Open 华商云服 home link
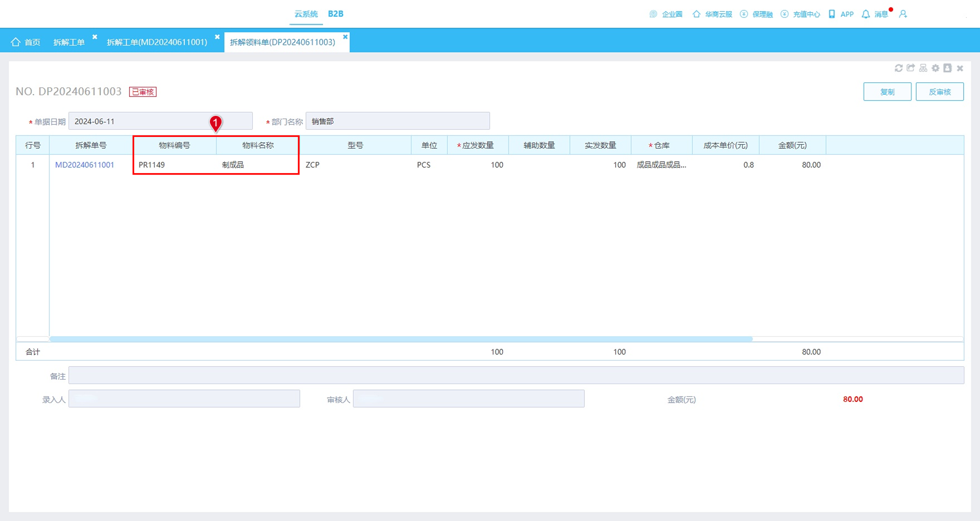 pyautogui.click(x=712, y=14)
